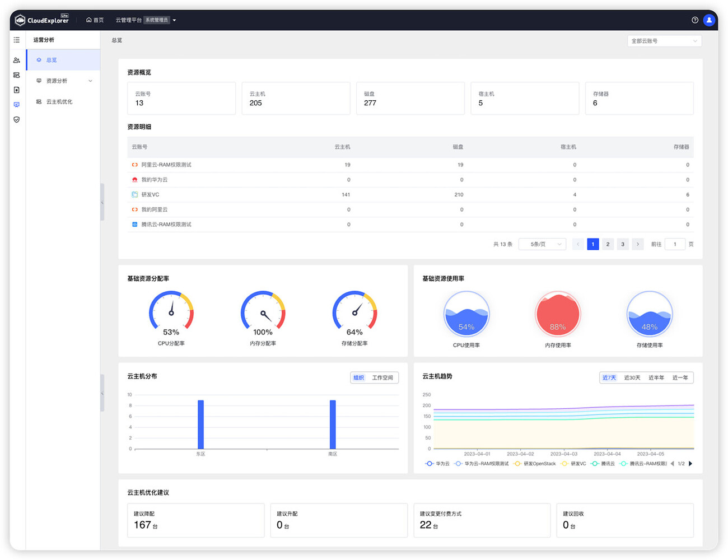Click the user avatar in the top bar
Viewport: 728px width, 560px height.
pyautogui.click(x=709, y=20)
